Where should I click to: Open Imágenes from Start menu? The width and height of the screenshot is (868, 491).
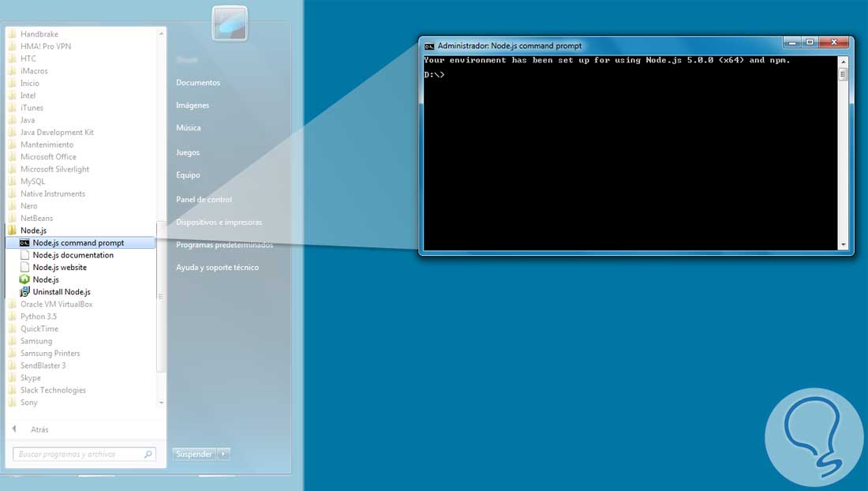pyautogui.click(x=193, y=105)
